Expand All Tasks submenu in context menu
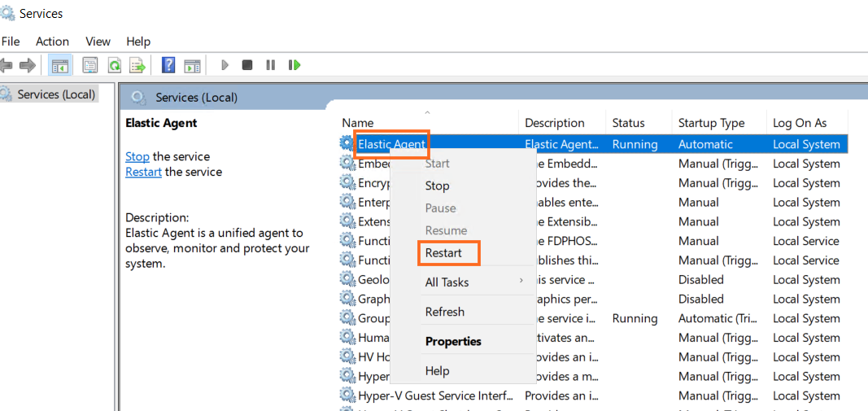The image size is (868, 411). coord(463,282)
